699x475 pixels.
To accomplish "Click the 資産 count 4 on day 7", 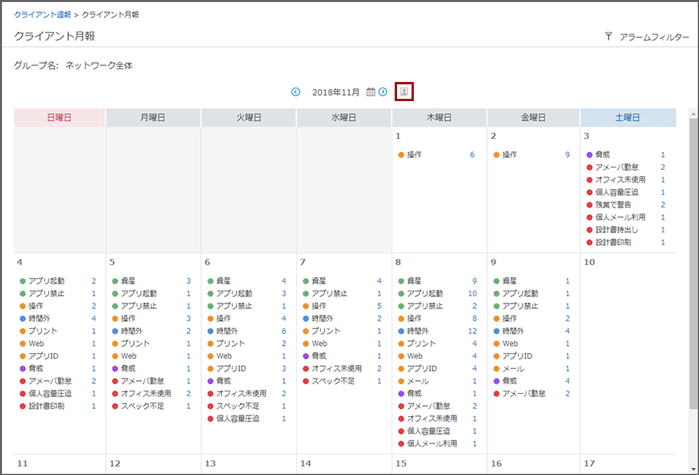I will click(x=378, y=282).
